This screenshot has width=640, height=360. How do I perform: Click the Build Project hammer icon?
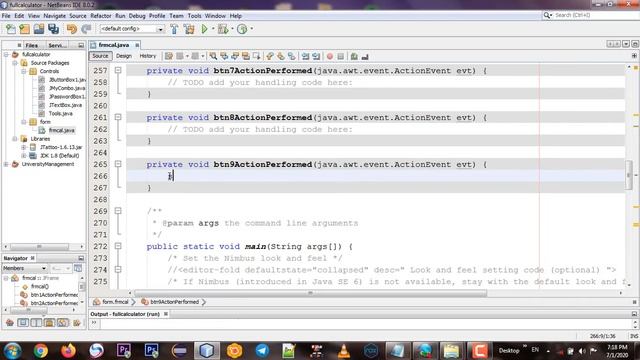(174, 29)
